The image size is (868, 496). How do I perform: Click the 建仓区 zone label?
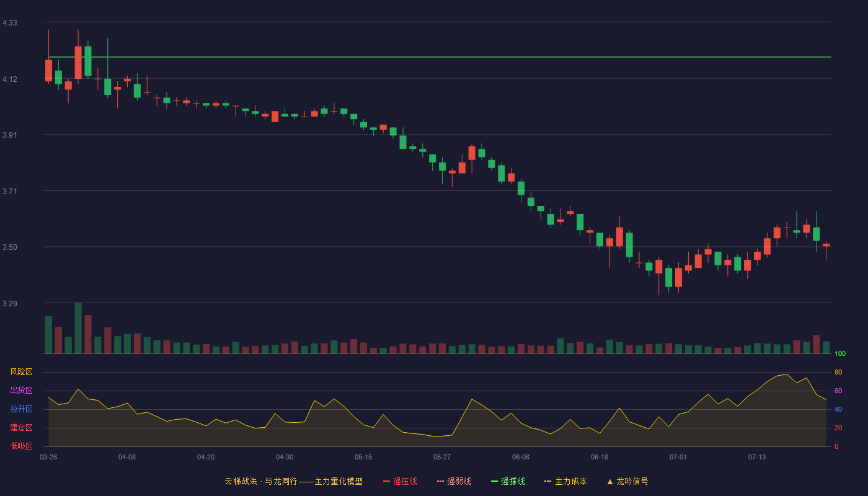(x=21, y=428)
